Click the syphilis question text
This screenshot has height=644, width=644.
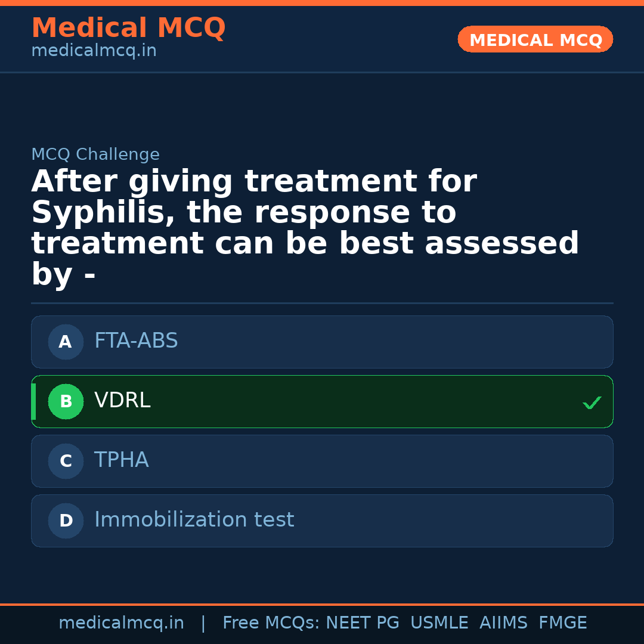(x=304, y=228)
